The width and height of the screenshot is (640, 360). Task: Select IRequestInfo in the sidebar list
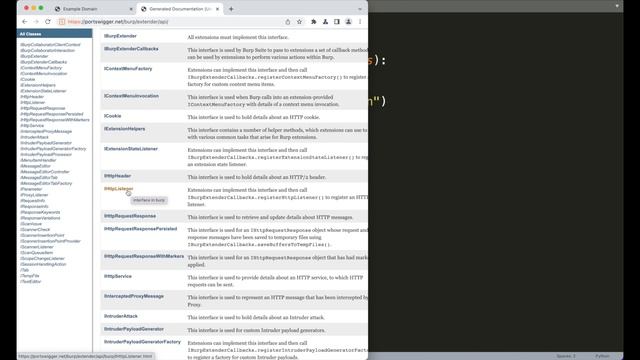pyautogui.click(x=32, y=200)
